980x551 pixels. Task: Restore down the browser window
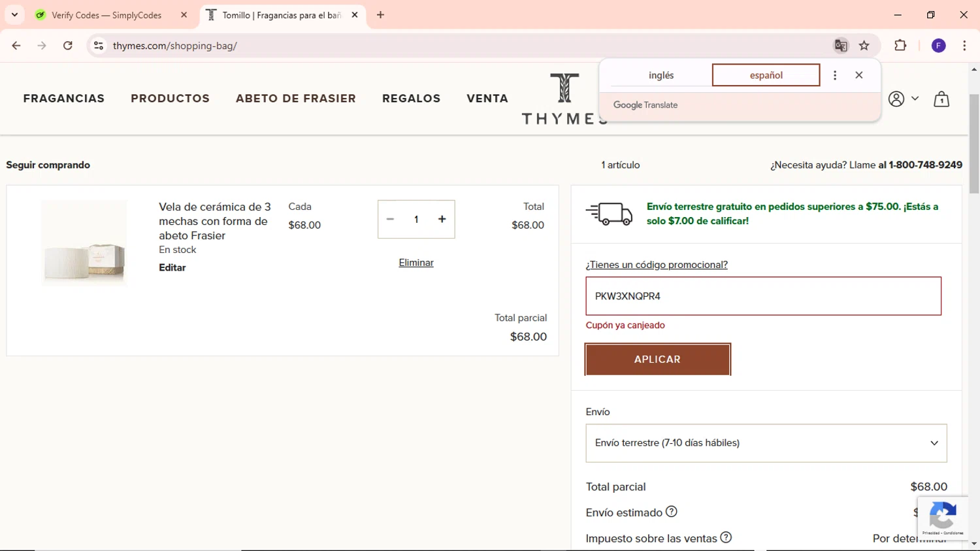(930, 15)
